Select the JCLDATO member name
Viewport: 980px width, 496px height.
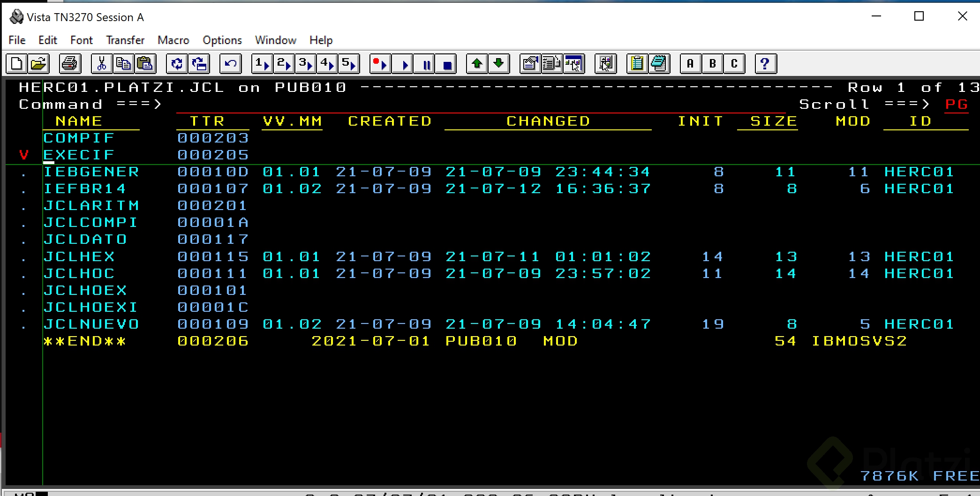[85, 239]
